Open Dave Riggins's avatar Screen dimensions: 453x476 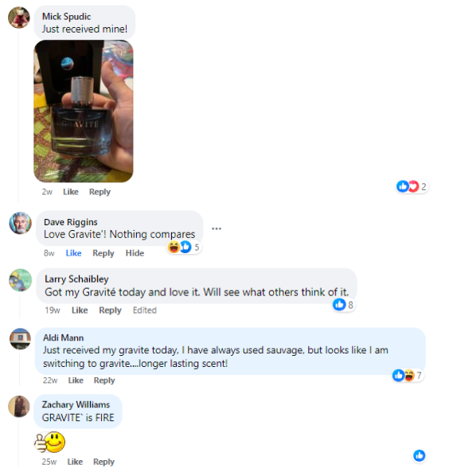[x=21, y=223]
